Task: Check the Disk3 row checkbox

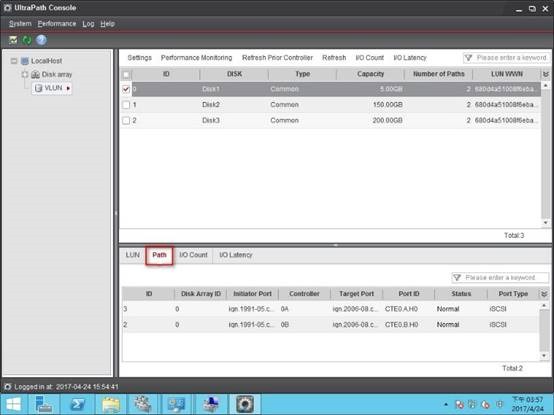Action: point(126,120)
